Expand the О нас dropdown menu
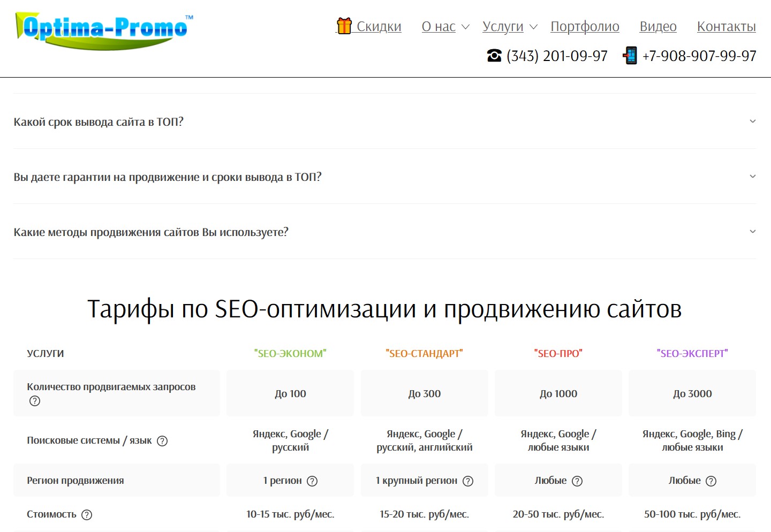 (445, 27)
